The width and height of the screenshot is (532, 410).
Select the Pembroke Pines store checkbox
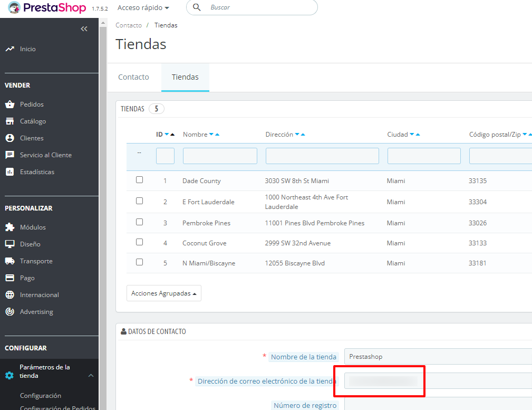pyautogui.click(x=139, y=222)
